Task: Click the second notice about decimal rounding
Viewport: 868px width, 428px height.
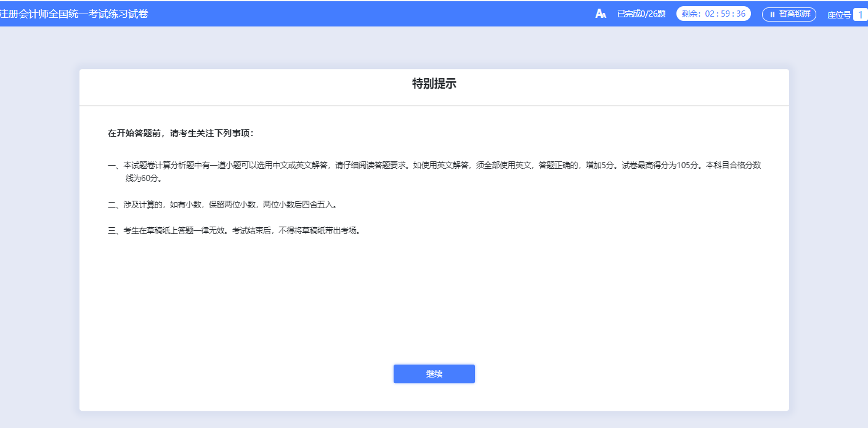Action: tap(222, 204)
